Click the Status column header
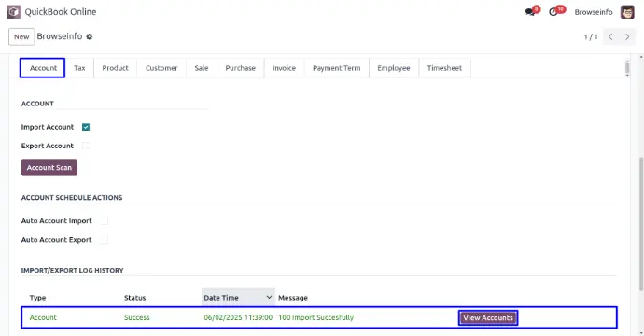This screenshot has height=336, width=644. 134,298
